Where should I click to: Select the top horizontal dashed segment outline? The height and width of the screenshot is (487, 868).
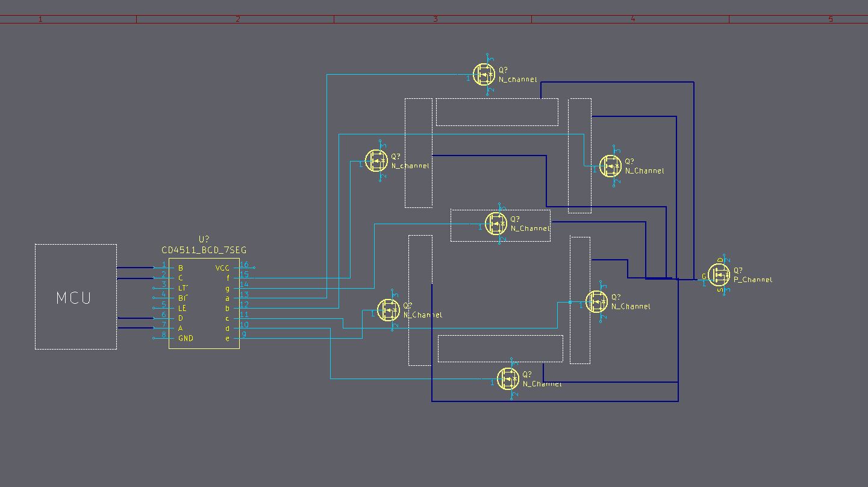point(497,112)
